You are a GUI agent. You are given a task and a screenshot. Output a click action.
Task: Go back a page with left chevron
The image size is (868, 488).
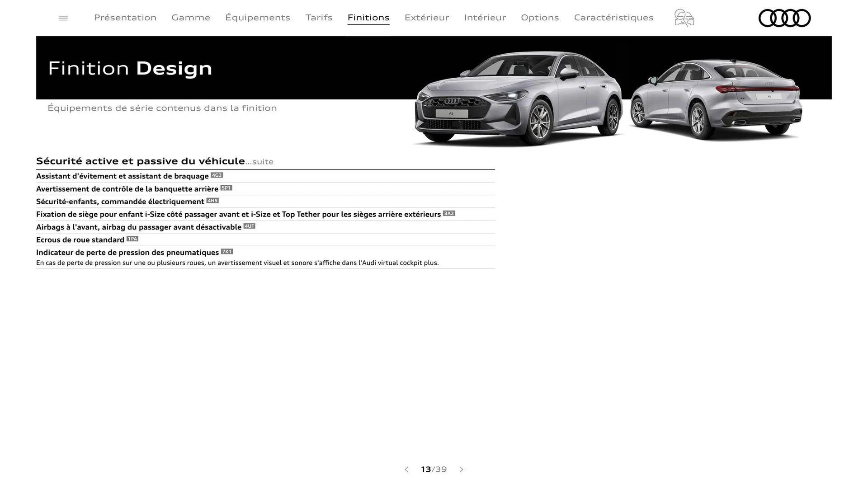(x=406, y=469)
